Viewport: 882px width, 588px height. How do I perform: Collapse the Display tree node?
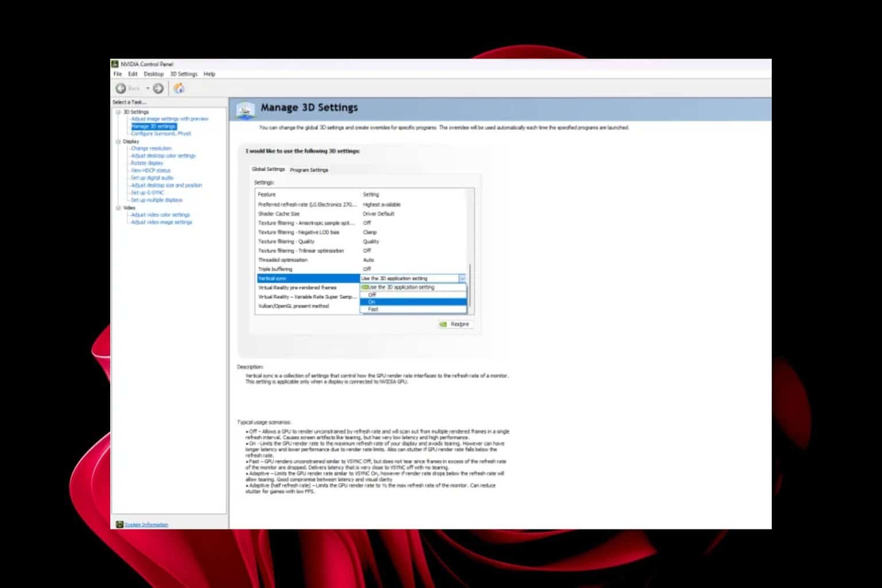click(118, 141)
